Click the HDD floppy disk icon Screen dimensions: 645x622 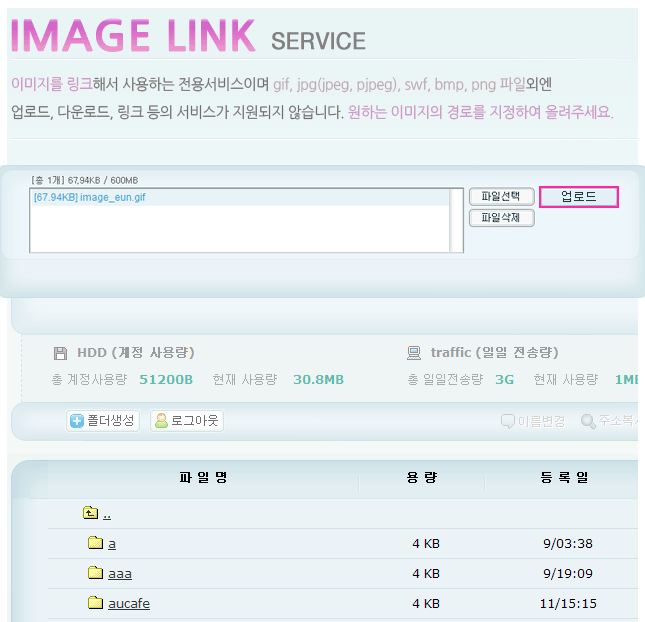pyautogui.click(x=61, y=353)
